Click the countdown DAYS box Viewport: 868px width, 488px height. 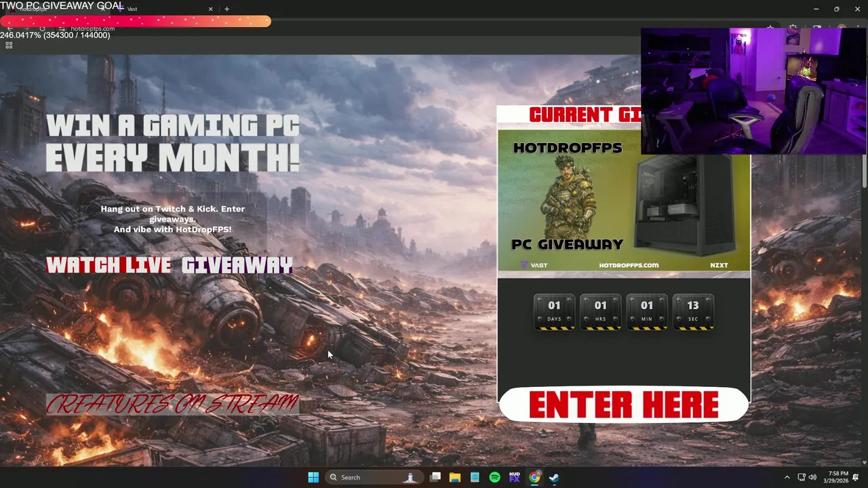554,312
